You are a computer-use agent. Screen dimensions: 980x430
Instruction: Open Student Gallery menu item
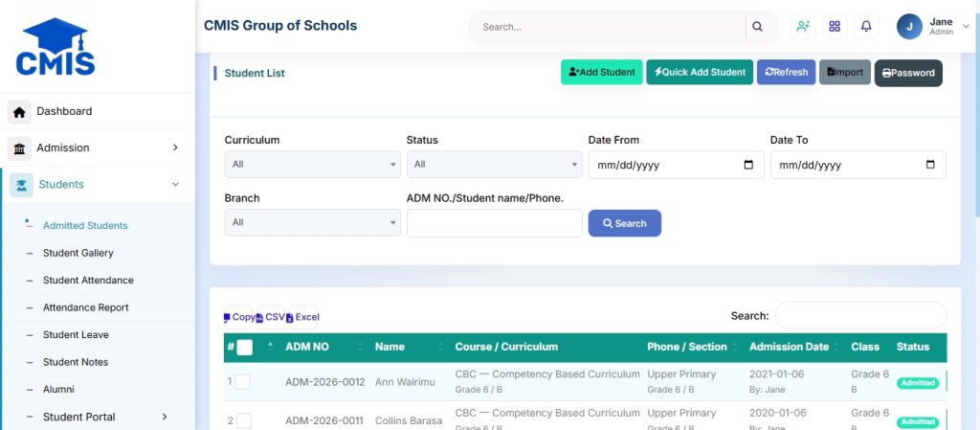(x=78, y=253)
